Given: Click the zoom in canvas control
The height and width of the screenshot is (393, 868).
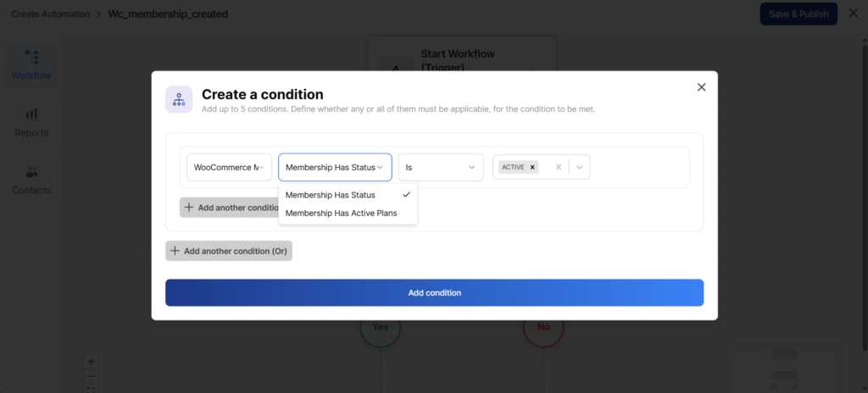Looking at the screenshot, I should point(92,361).
